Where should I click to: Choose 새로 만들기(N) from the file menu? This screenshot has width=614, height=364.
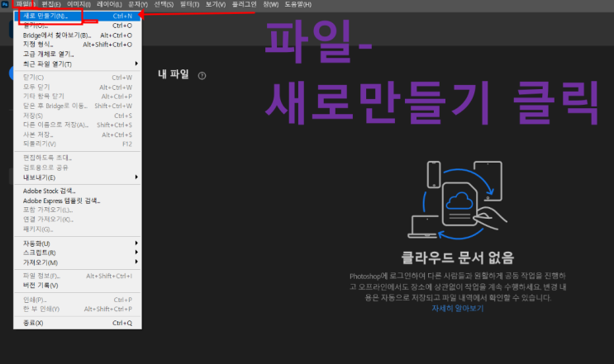click(x=78, y=16)
